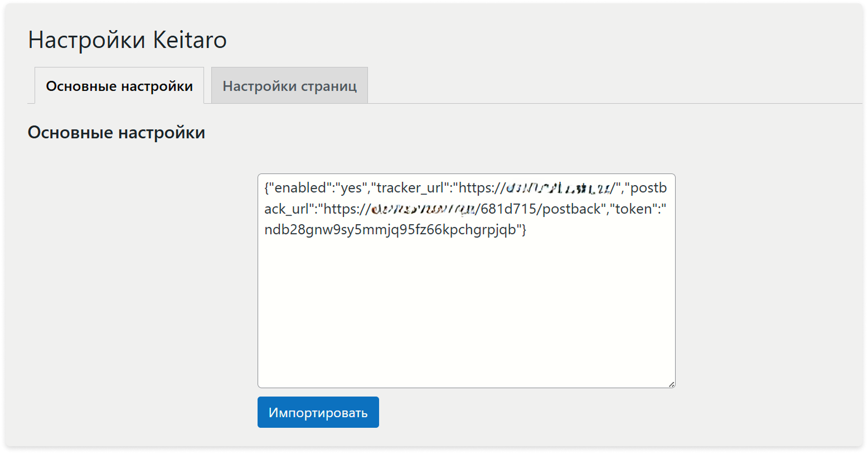Click the closing brace ending the JSON
The height and width of the screenshot is (454, 868).
(523, 230)
